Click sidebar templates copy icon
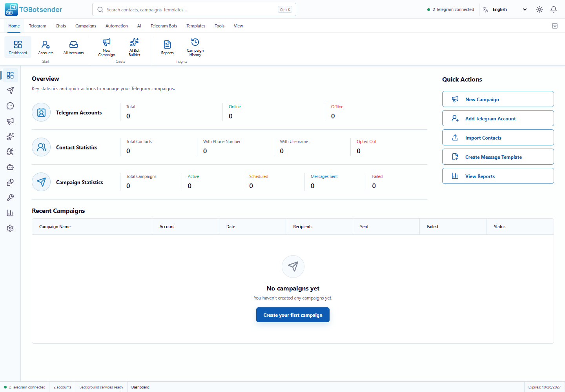 (x=10, y=182)
